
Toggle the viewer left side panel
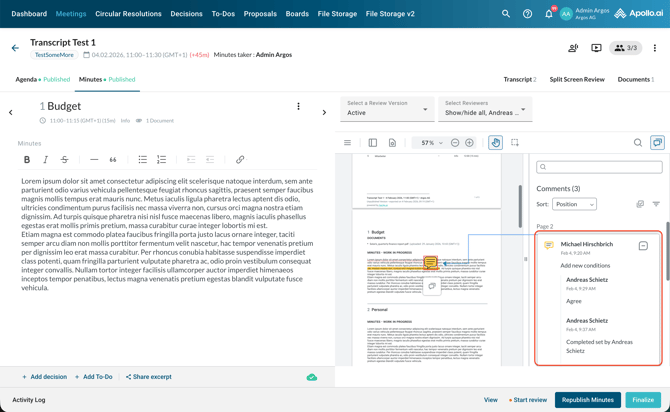pyautogui.click(x=372, y=143)
